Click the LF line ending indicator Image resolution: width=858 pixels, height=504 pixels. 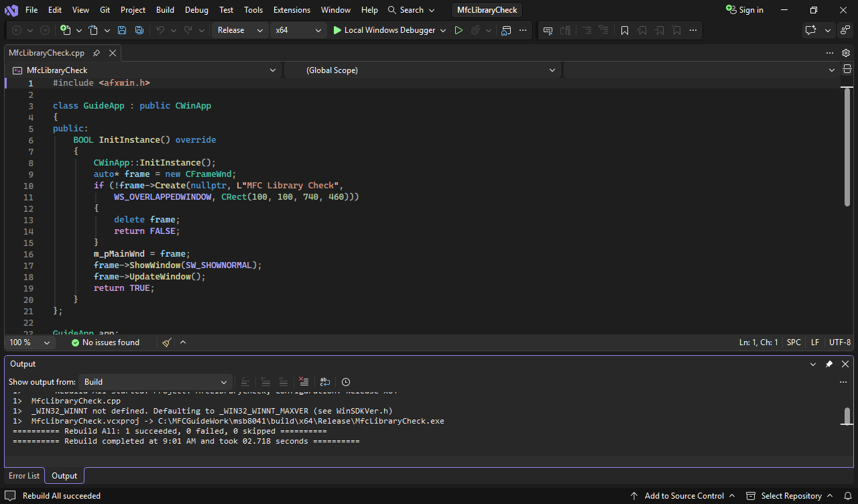click(815, 342)
